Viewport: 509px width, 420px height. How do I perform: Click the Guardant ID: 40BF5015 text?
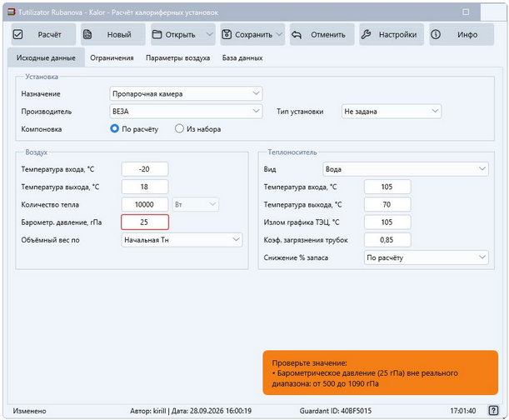tap(336, 411)
